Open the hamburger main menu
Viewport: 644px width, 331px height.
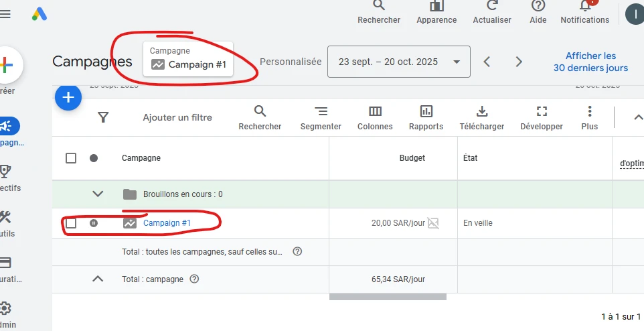(5, 14)
